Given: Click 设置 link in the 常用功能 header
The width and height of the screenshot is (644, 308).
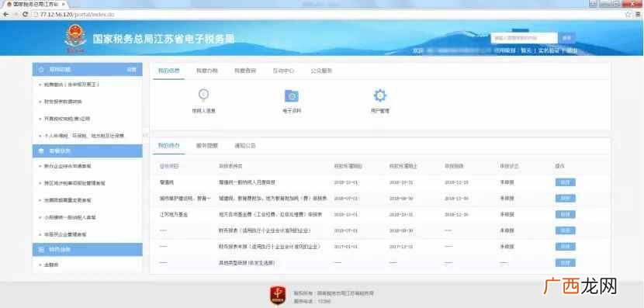Looking at the screenshot, I should [131, 69].
